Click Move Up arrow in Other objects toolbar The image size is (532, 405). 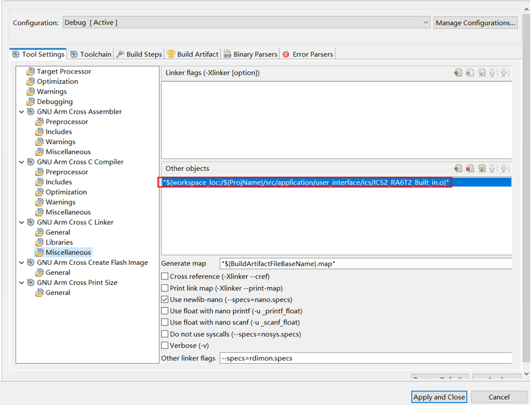493,169
